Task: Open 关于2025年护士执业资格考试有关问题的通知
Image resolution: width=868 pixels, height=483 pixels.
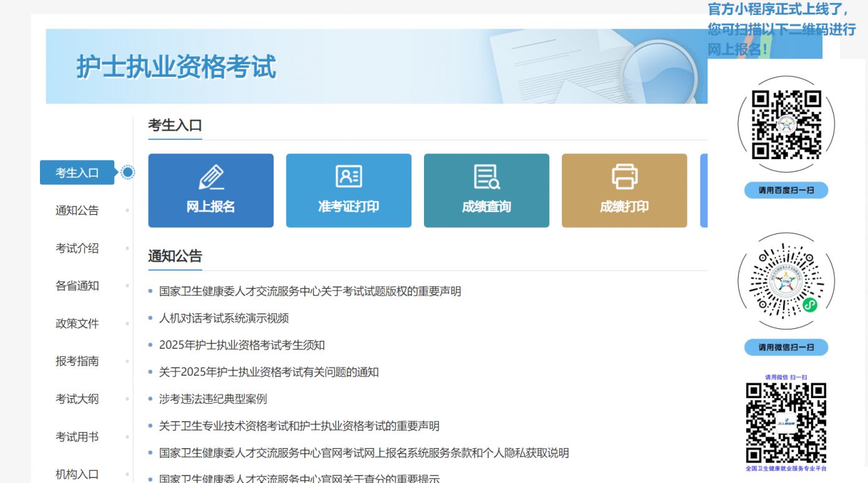Action: tap(269, 372)
